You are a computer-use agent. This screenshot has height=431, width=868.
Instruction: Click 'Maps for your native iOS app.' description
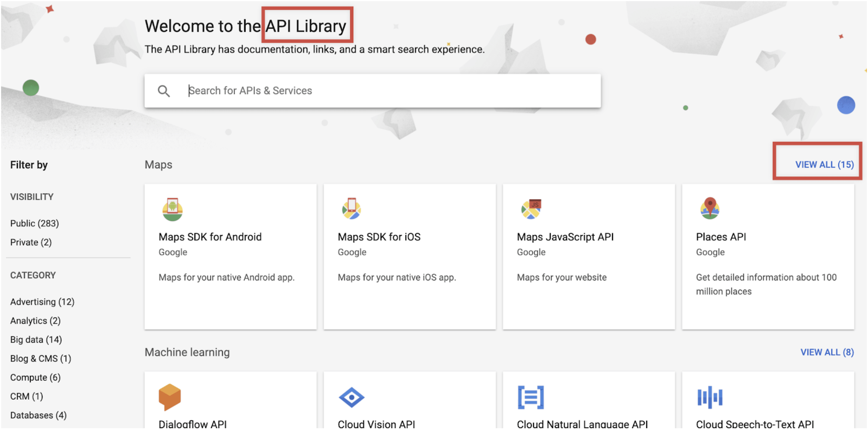397,277
